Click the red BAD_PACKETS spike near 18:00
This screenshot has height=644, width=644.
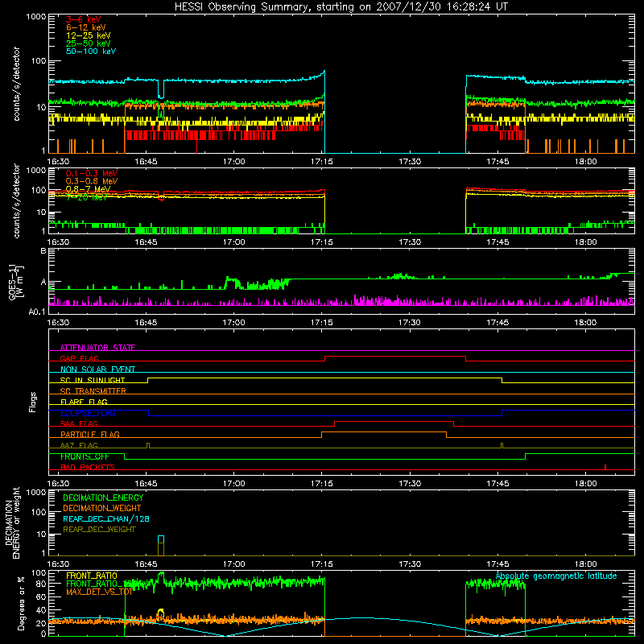(605, 467)
